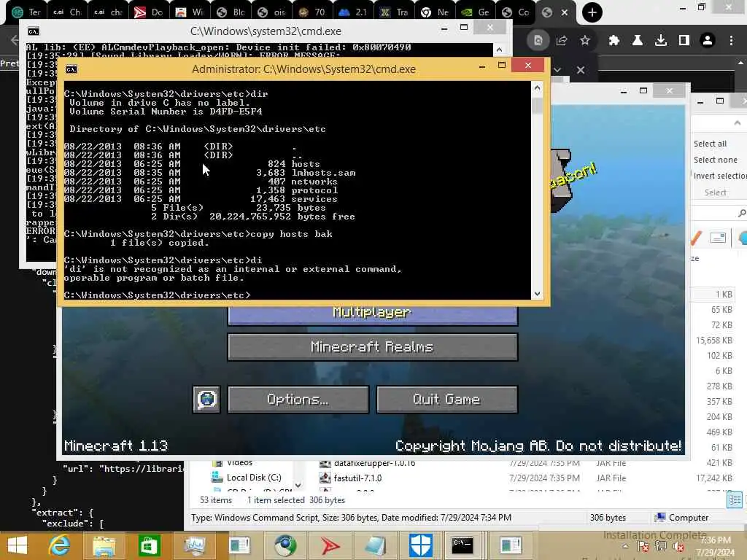
Task: Click the Quit Game button
Action: pyautogui.click(x=447, y=399)
